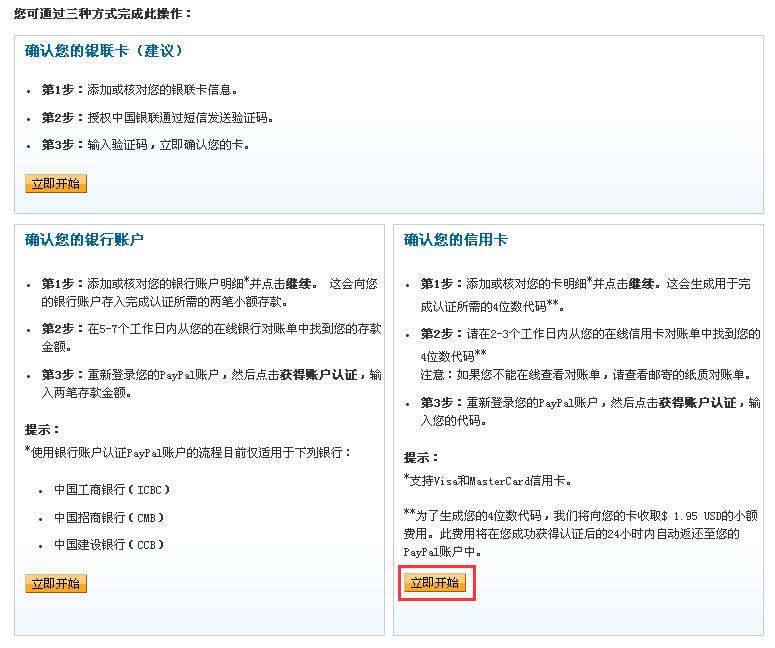Click 提示： label in bank account section
This screenshot has width=775, height=648.
[x=43, y=430]
